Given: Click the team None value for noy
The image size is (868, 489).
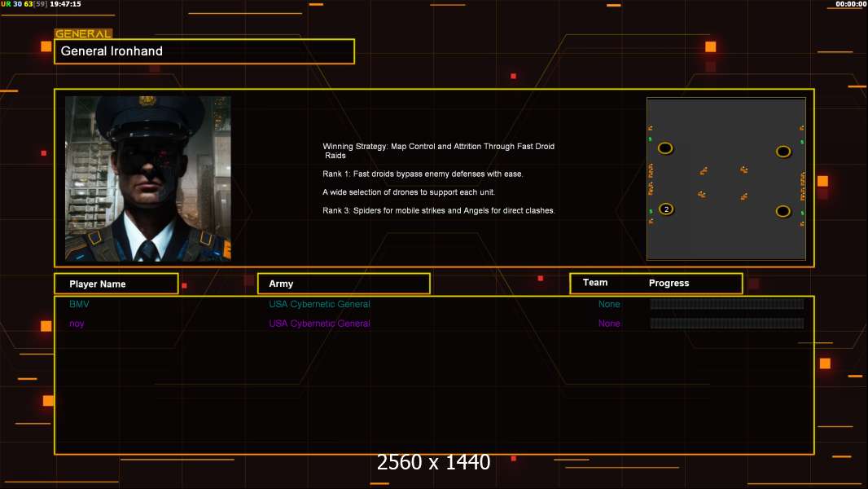Looking at the screenshot, I should point(609,324).
